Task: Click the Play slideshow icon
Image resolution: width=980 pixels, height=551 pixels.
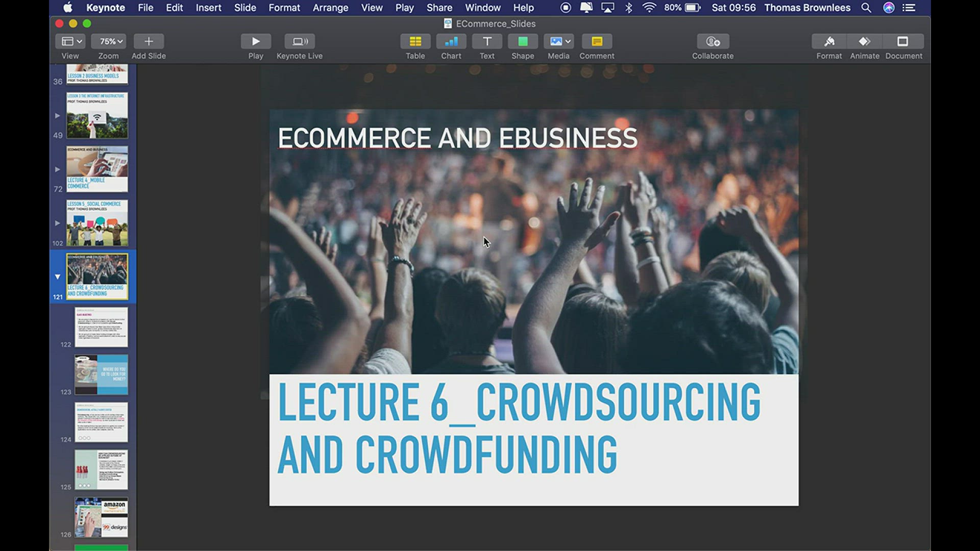Action: pyautogui.click(x=256, y=41)
